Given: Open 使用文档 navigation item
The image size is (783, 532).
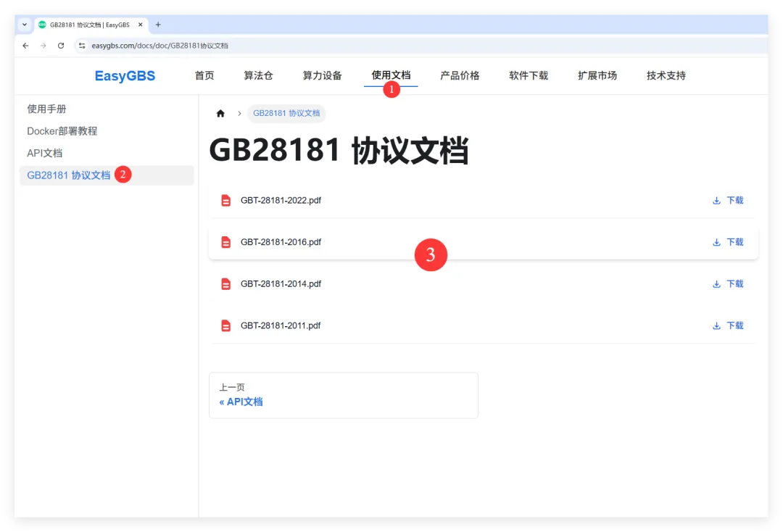Looking at the screenshot, I should pyautogui.click(x=391, y=75).
